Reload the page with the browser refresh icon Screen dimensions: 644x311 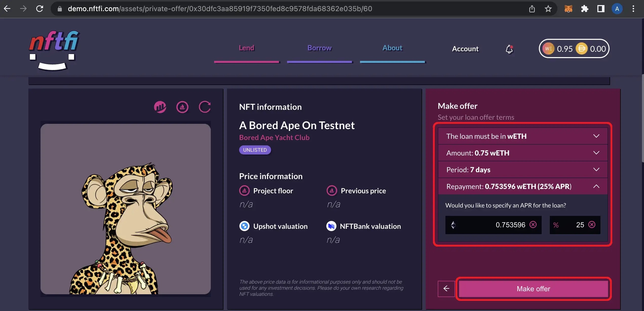(x=40, y=9)
